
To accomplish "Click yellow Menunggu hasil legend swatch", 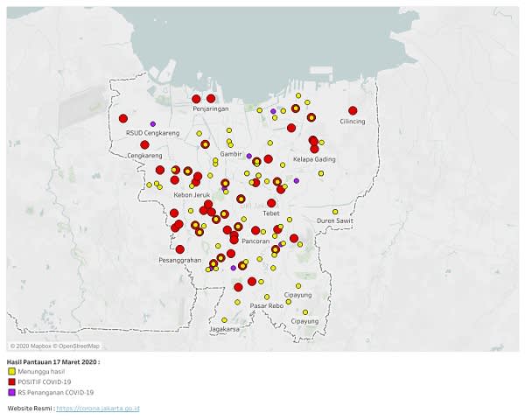I will (10, 371).
